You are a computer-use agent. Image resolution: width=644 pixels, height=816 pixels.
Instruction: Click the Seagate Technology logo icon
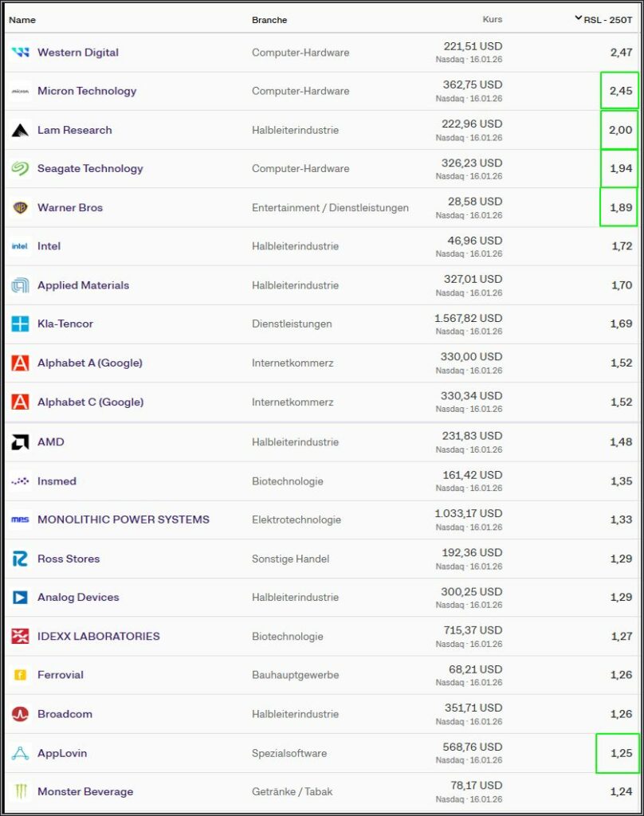pyautogui.click(x=20, y=169)
